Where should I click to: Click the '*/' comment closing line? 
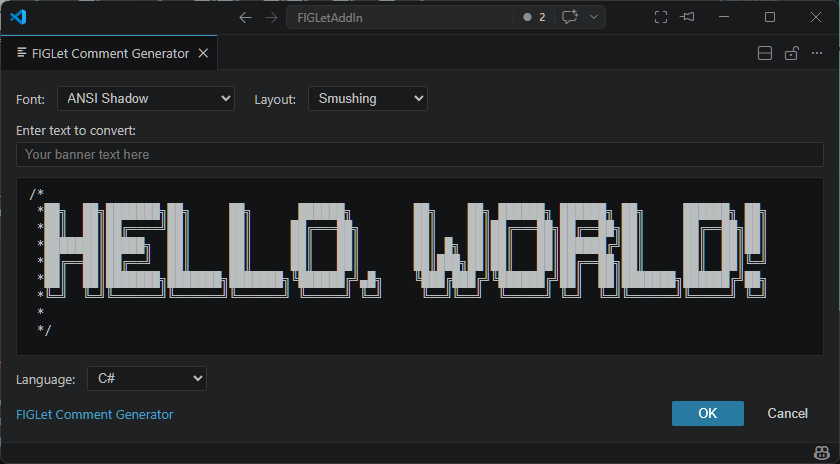[44, 330]
